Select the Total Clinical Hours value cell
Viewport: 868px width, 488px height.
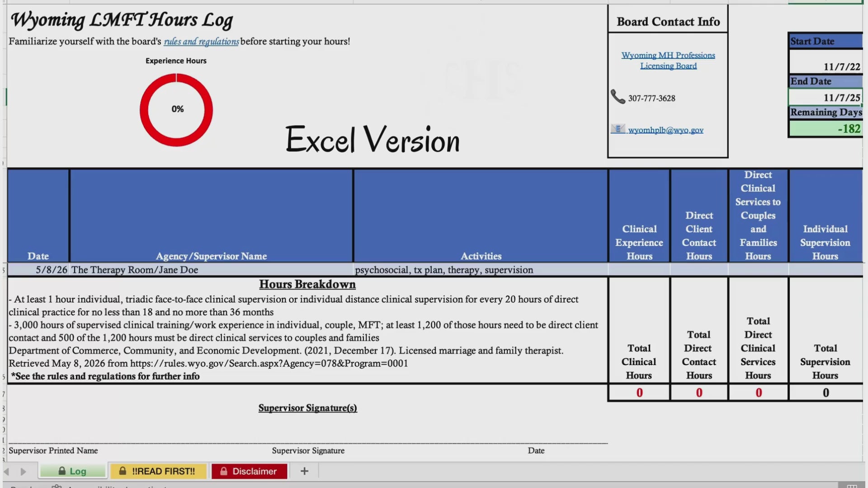coord(639,393)
